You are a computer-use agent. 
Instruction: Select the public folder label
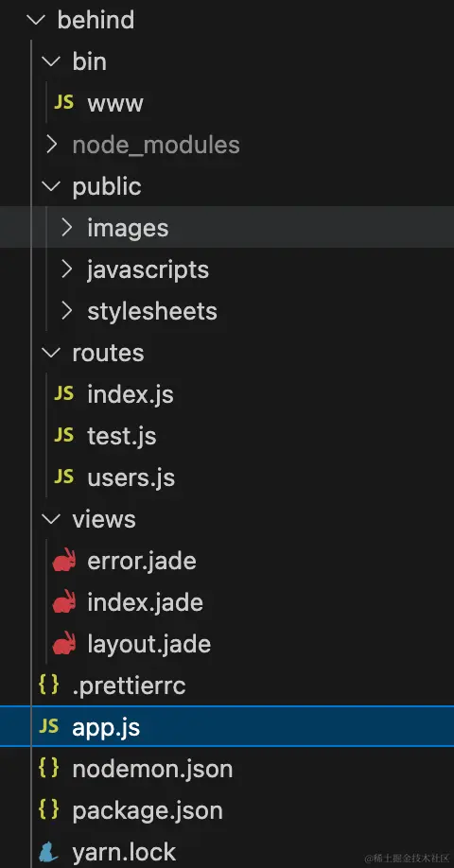(x=107, y=187)
